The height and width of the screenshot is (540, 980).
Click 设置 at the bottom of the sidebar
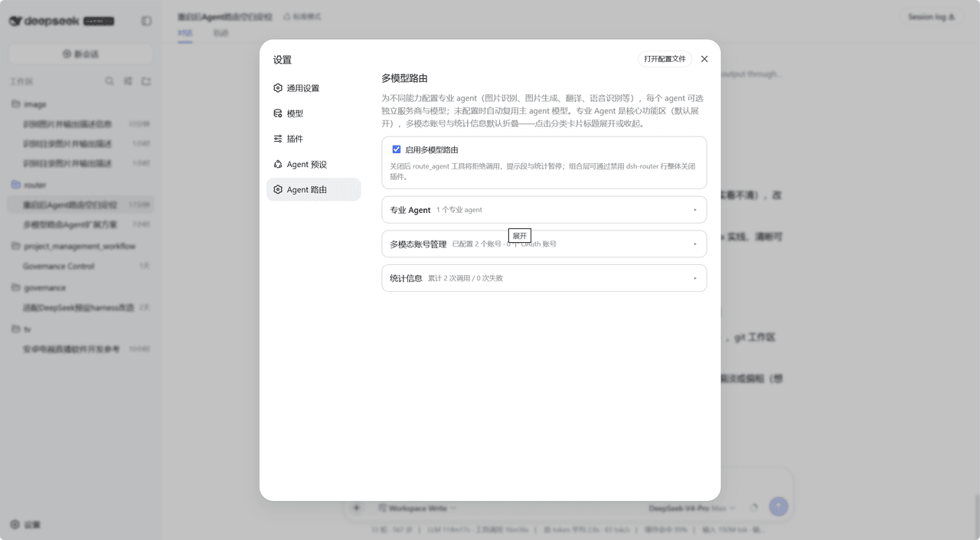coord(26,525)
